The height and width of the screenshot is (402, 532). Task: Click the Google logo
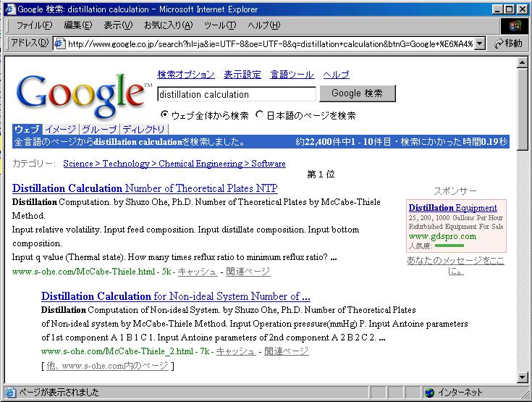click(x=83, y=93)
